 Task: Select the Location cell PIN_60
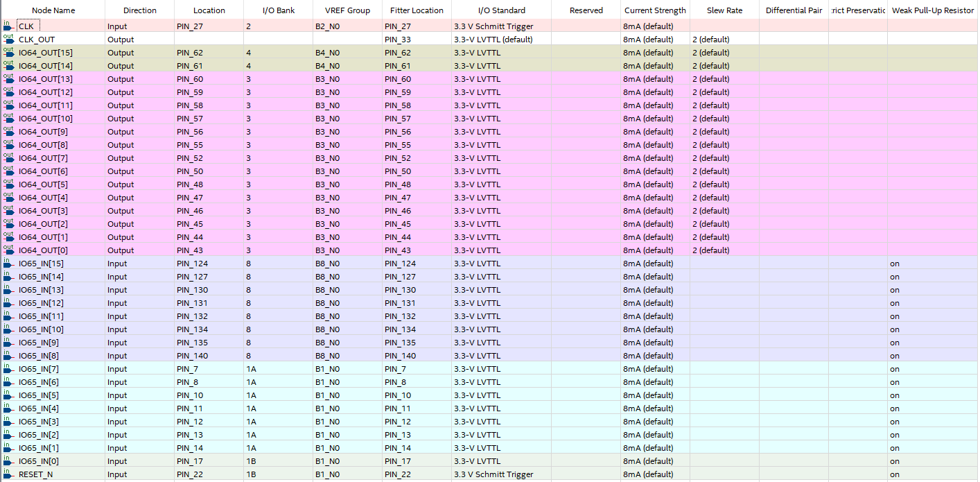click(x=209, y=78)
